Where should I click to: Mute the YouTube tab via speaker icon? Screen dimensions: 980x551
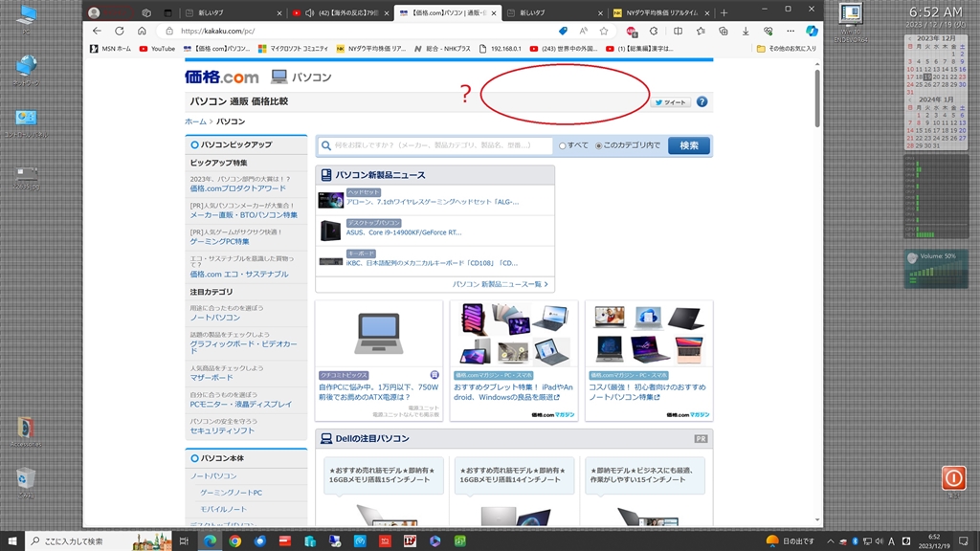309,12
